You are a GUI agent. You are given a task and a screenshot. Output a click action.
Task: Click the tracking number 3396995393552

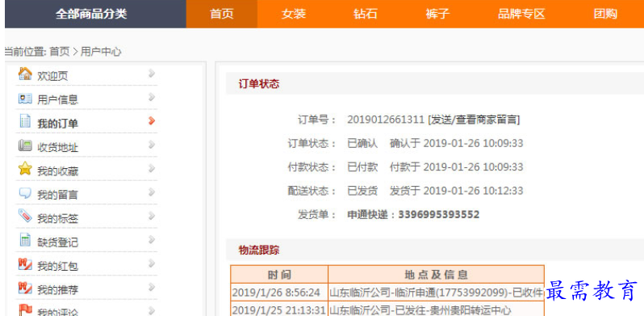pos(439,214)
